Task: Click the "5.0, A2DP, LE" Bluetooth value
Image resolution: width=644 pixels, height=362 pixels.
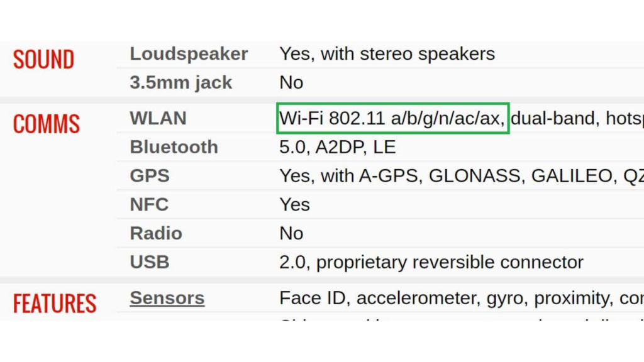Action: coord(337,147)
